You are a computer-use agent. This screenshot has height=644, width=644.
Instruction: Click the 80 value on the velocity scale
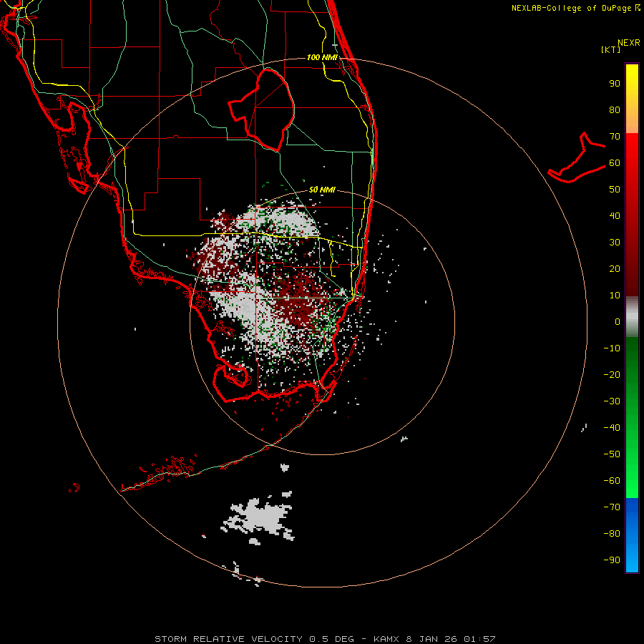click(615, 110)
